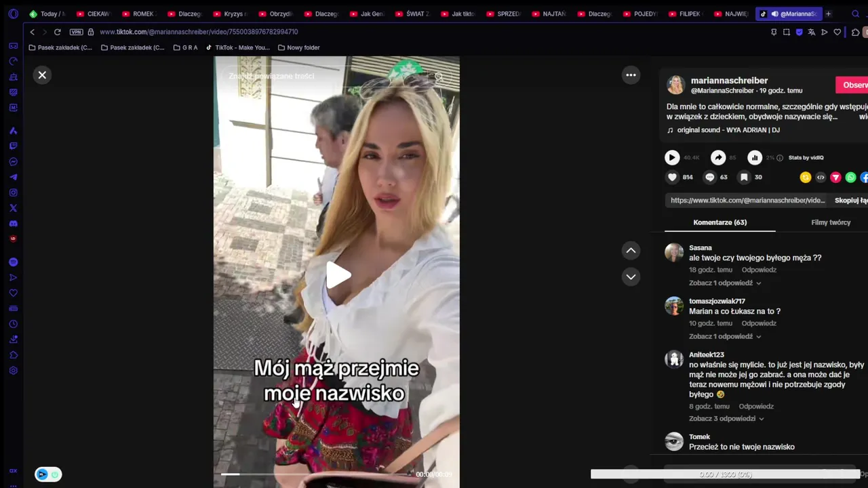This screenshot has width=868, height=488.
Task: Share the video to WhatsApp
Action: point(850,177)
